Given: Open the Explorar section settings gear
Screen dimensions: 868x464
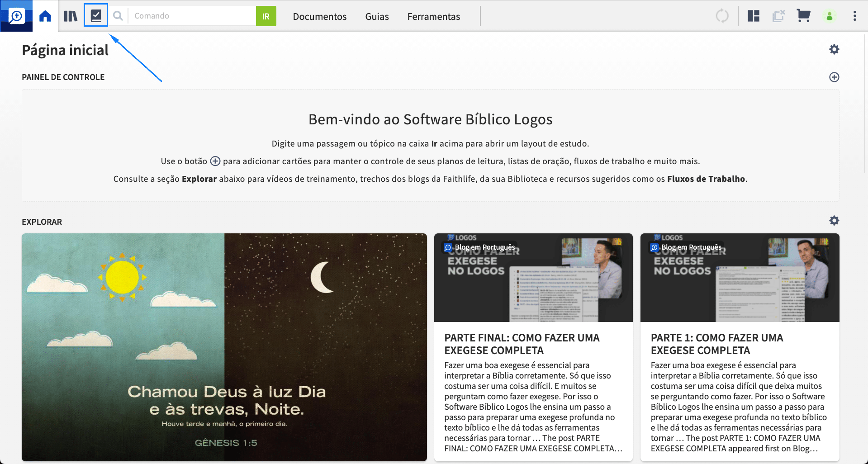Looking at the screenshot, I should [834, 221].
